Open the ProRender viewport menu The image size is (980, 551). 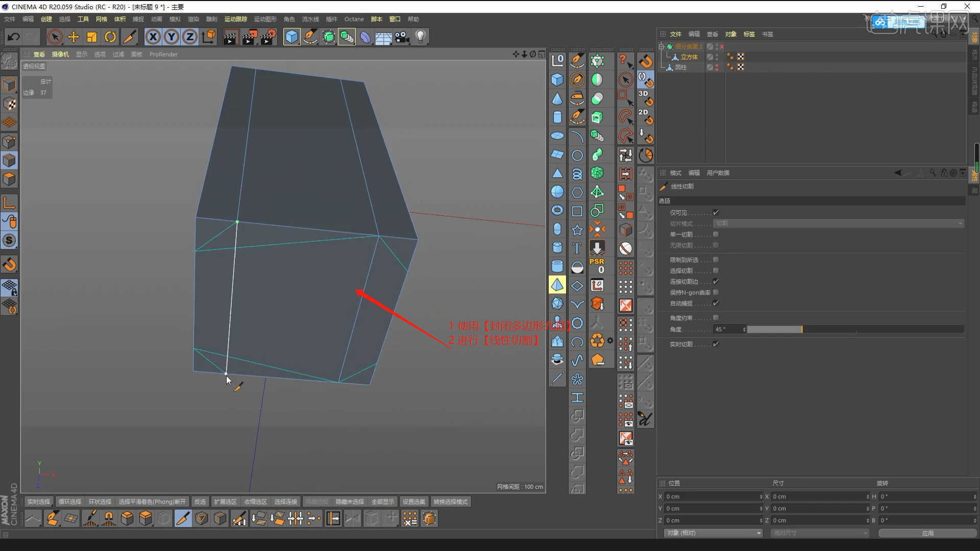point(163,54)
